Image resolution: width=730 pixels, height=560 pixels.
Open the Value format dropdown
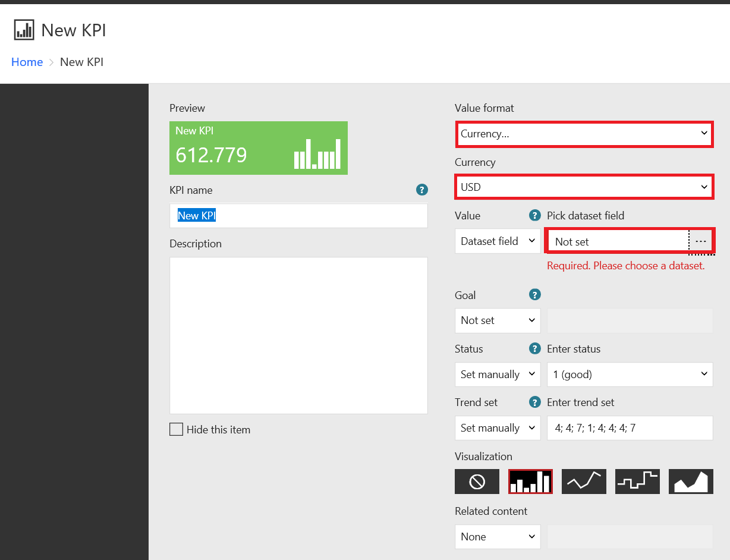pyautogui.click(x=584, y=134)
